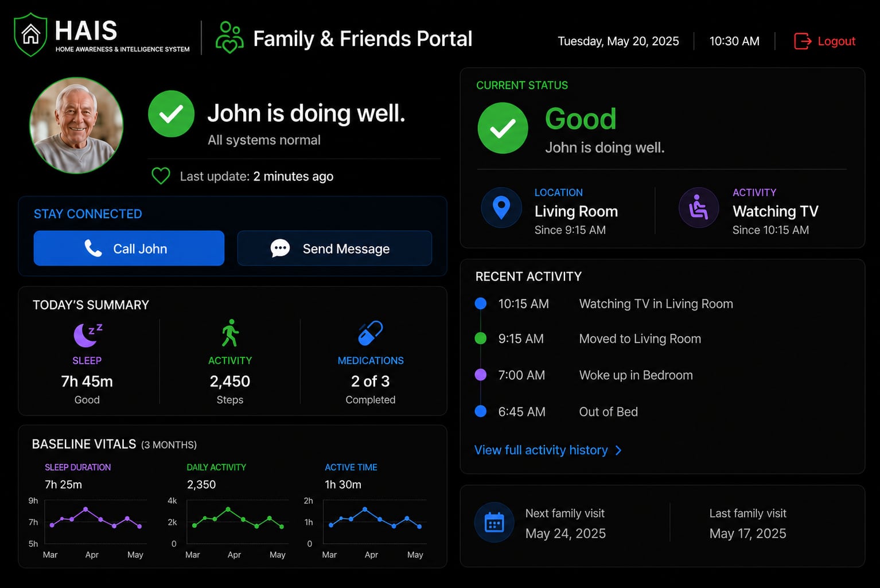
Task: Click the Current Status Good checkmark
Action: (x=503, y=128)
